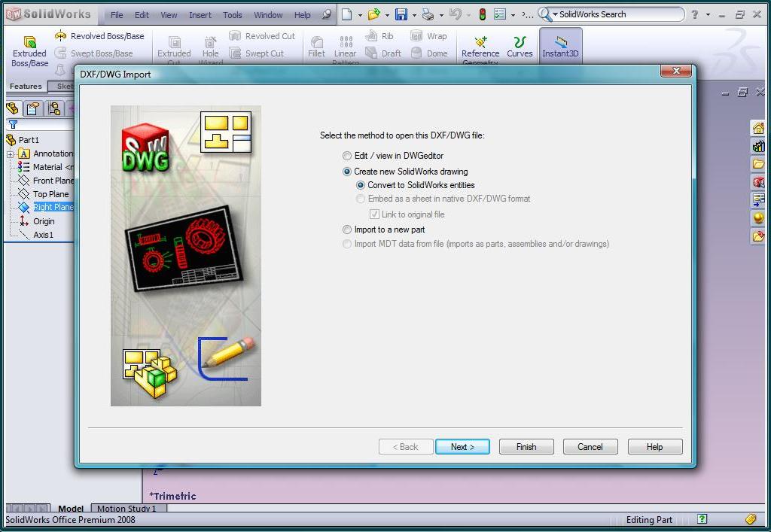The width and height of the screenshot is (771, 532).
Task: Click the Help button in import dialog
Action: coord(655,446)
